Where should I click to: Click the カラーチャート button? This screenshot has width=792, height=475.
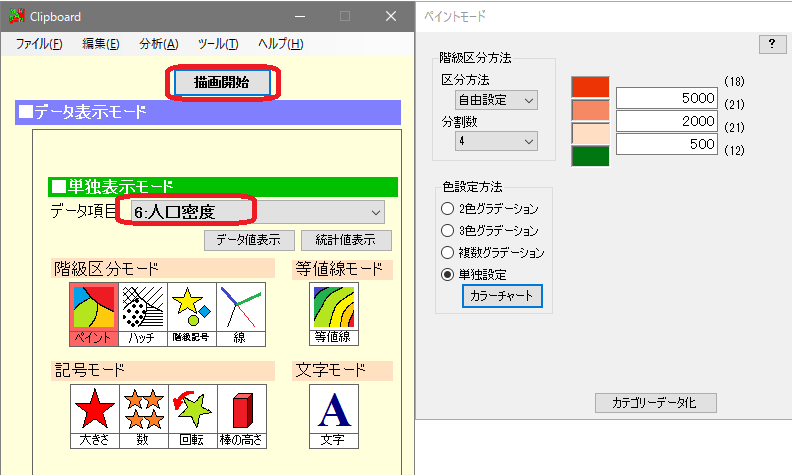502,296
